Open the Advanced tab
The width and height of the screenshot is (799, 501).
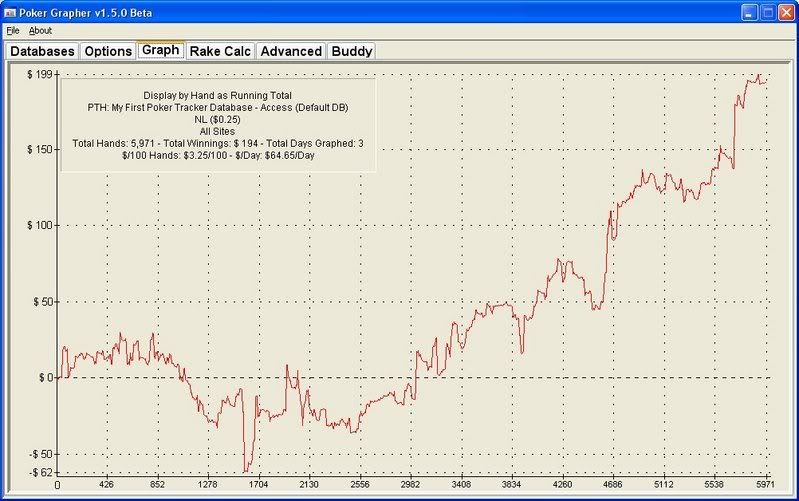pos(291,51)
